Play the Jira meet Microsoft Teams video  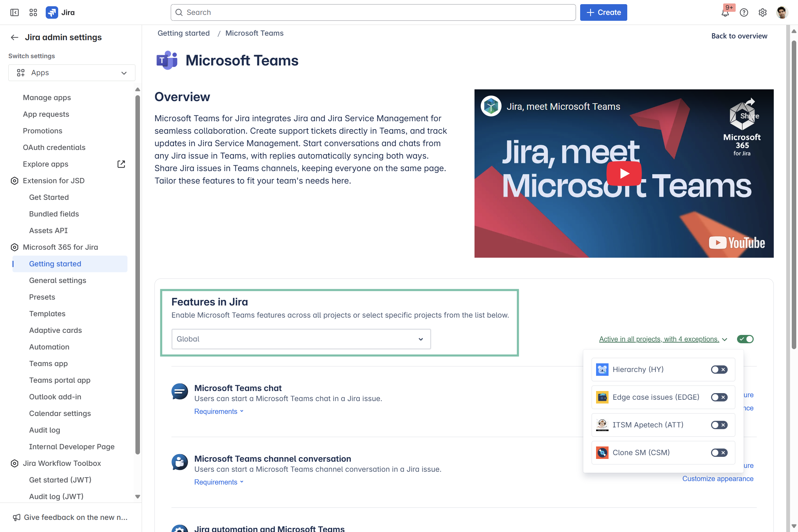pyautogui.click(x=624, y=174)
